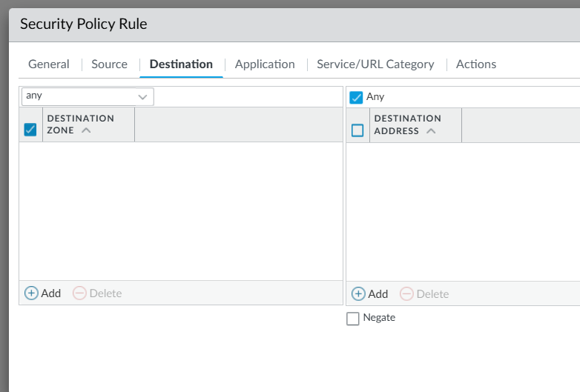The width and height of the screenshot is (580, 392).
Task: Uncheck the Any destination address checkbox
Action: (x=356, y=97)
